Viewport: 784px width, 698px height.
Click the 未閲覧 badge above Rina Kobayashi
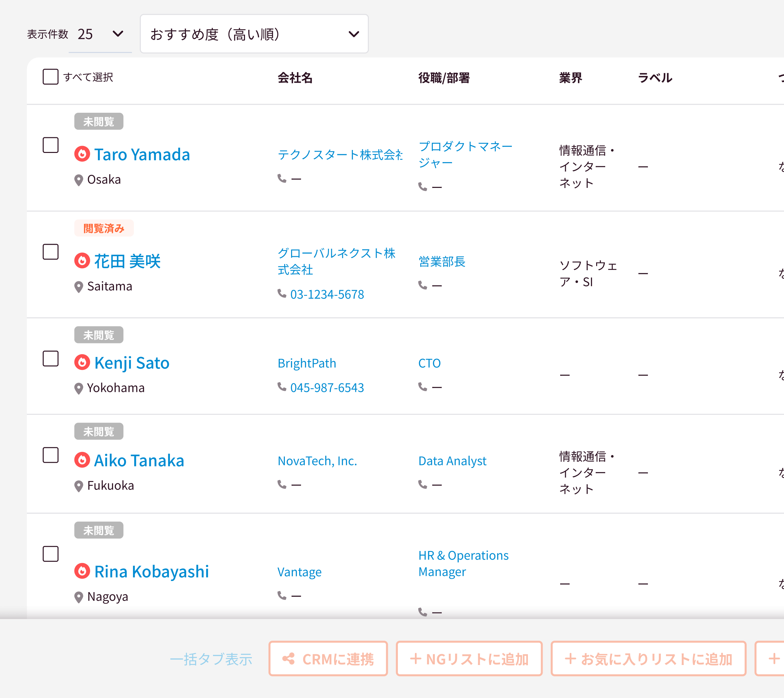(99, 530)
